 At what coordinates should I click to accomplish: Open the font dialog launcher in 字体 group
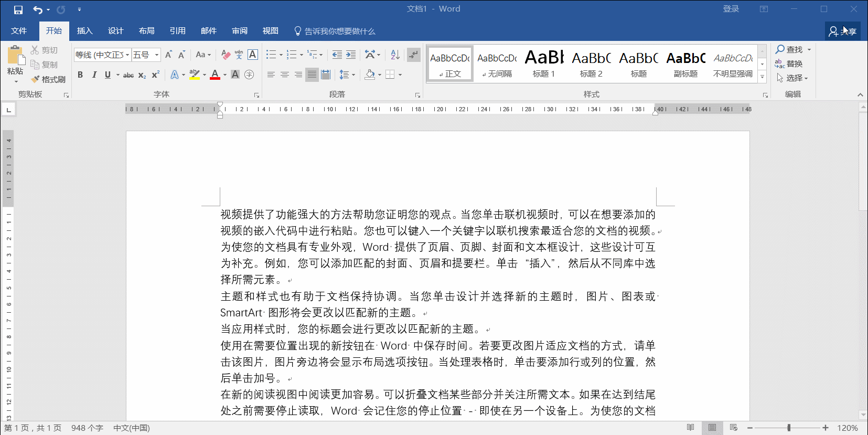point(256,95)
